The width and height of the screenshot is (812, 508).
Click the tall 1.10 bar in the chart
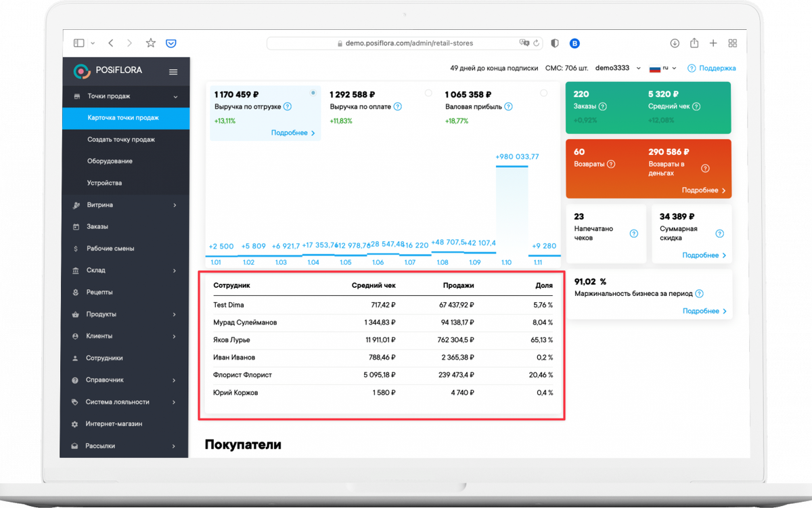pos(512,211)
